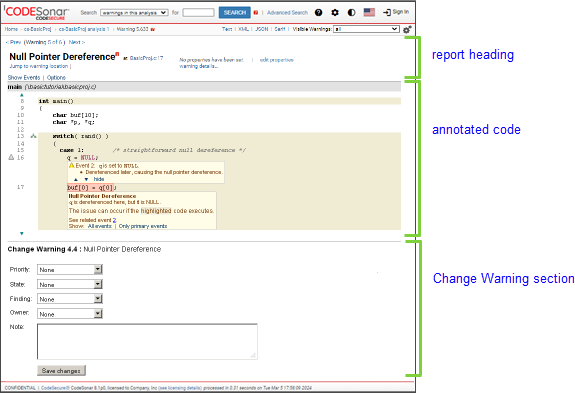Click the main file path header
Screen dimensions: 575x393
pos(204,87)
